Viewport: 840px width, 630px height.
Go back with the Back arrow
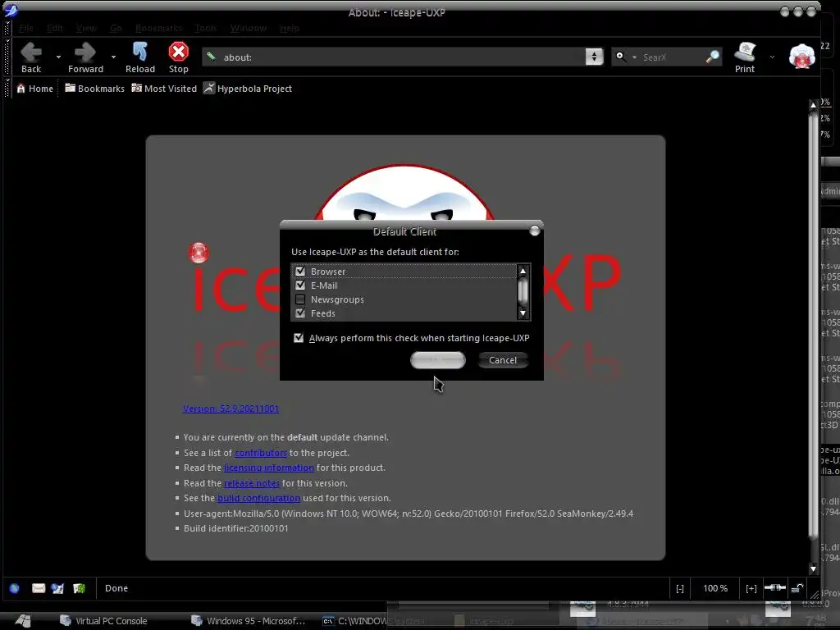(x=31, y=57)
